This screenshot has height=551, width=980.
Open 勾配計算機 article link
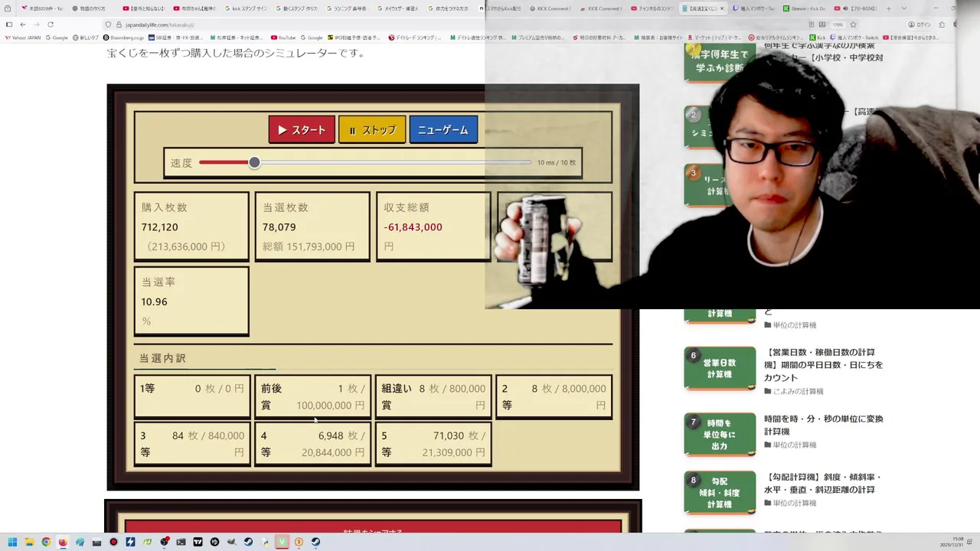[x=823, y=484]
